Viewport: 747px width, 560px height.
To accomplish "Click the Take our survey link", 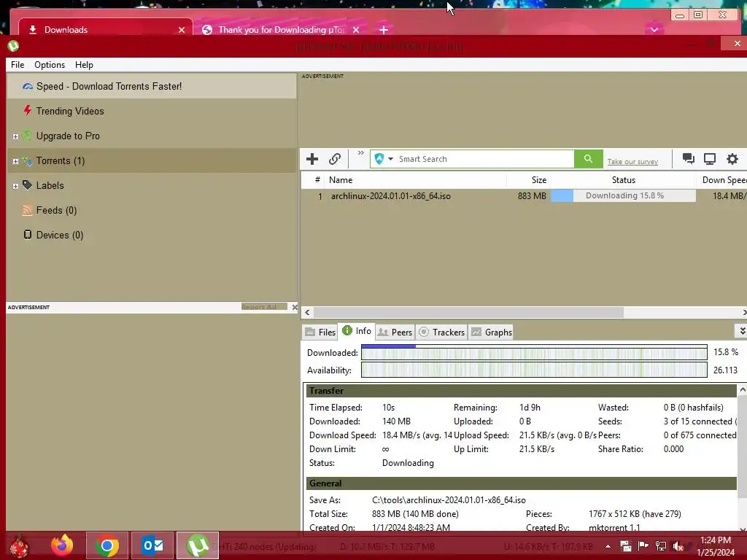I will (632, 162).
